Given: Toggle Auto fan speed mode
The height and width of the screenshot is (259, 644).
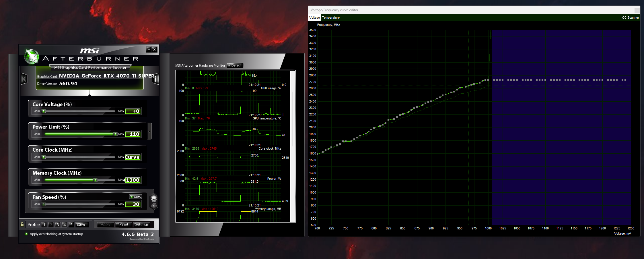Looking at the screenshot, I should pos(135,197).
